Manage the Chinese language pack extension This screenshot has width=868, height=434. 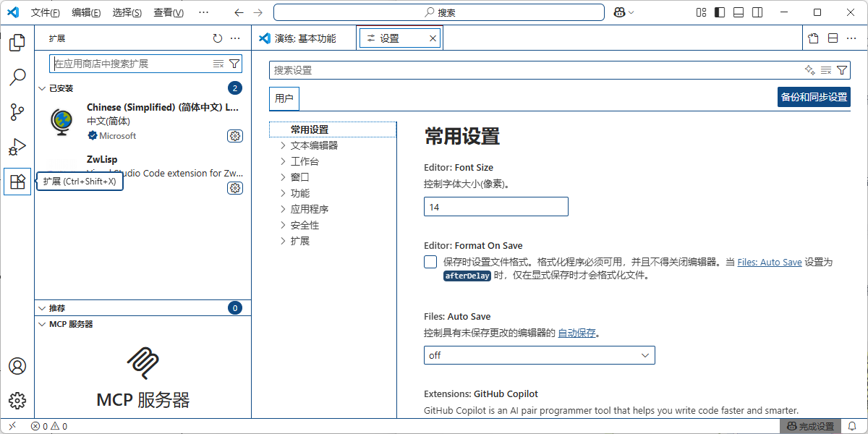click(x=235, y=135)
